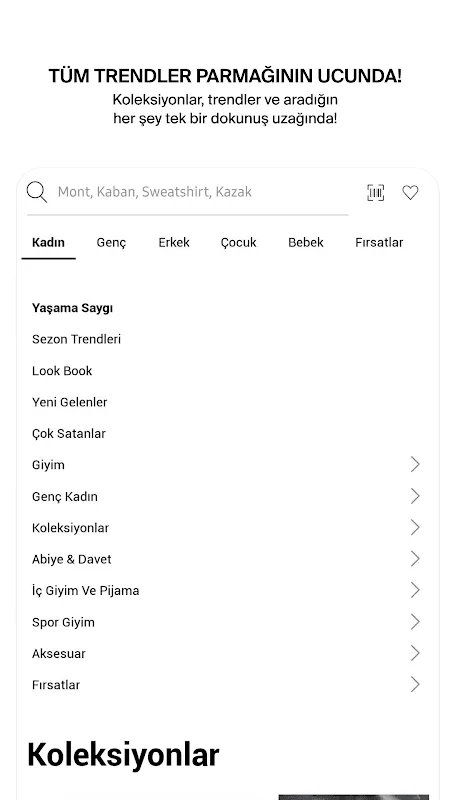
Task: Open favorites with the heart icon
Action: [410, 192]
